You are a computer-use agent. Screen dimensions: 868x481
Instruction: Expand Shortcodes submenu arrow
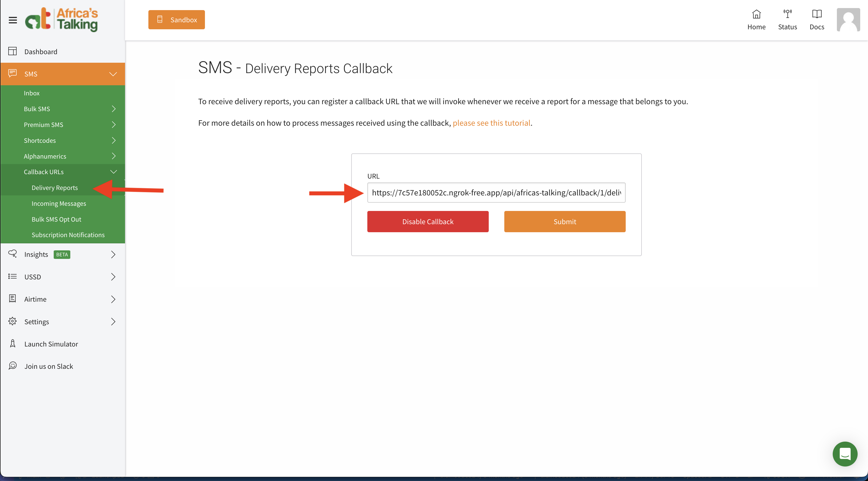point(114,140)
